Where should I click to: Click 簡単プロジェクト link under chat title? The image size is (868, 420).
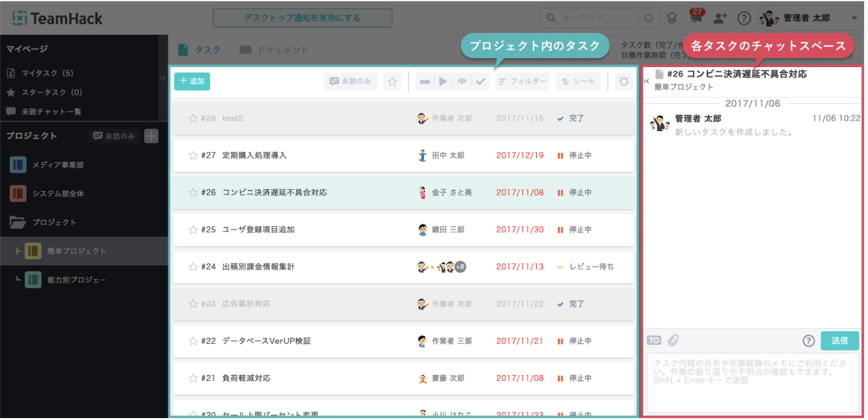tap(684, 87)
